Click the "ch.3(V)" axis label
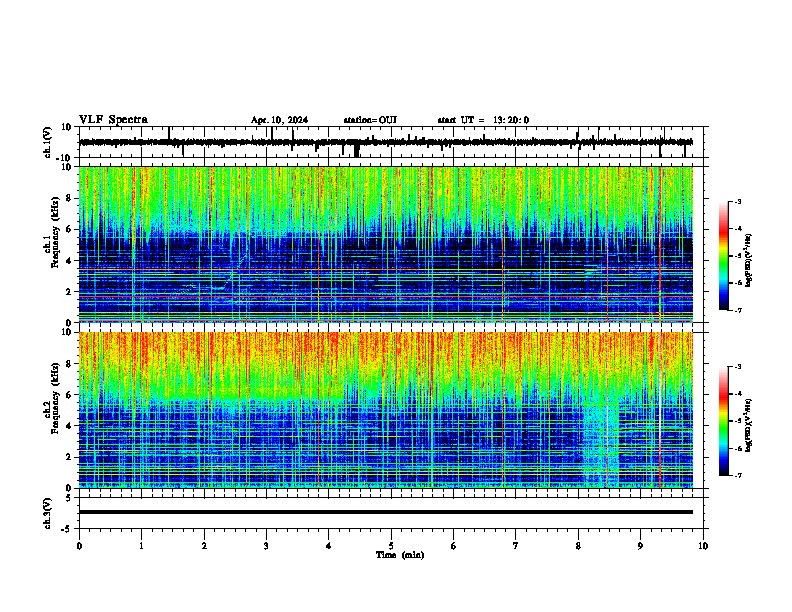 (48, 514)
